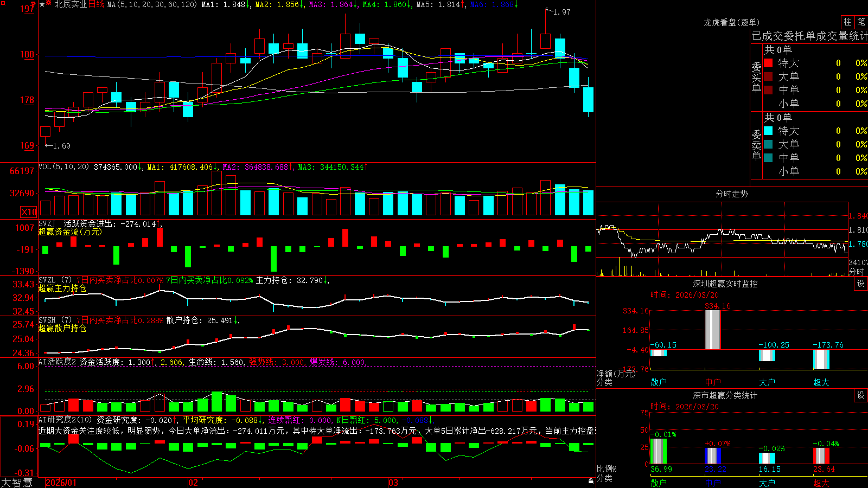Click the star favorite icon before 北辰实业

pos(42,4)
